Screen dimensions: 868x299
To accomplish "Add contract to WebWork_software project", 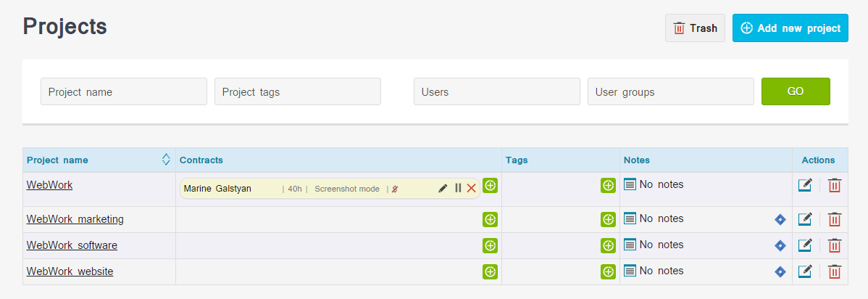I will 490,245.
